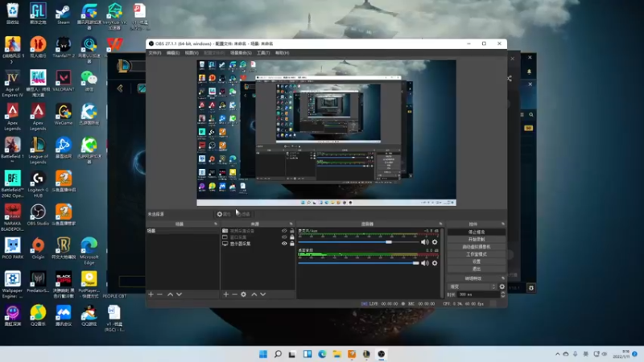Open Desktop Audio settings gear
Viewport: 644px width, 362px height.
pos(435,263)
